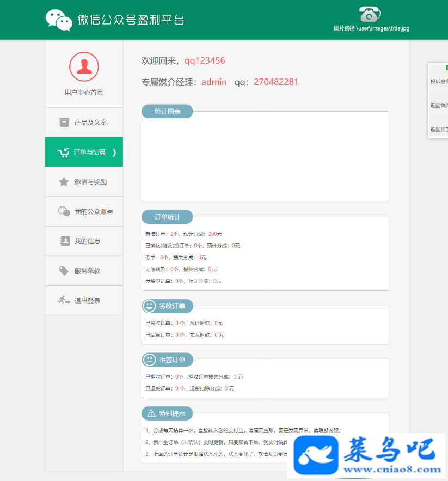This screenshot has width=448, height=481.
Task: Click the red user avatar icon
Action: click(84, 66)
